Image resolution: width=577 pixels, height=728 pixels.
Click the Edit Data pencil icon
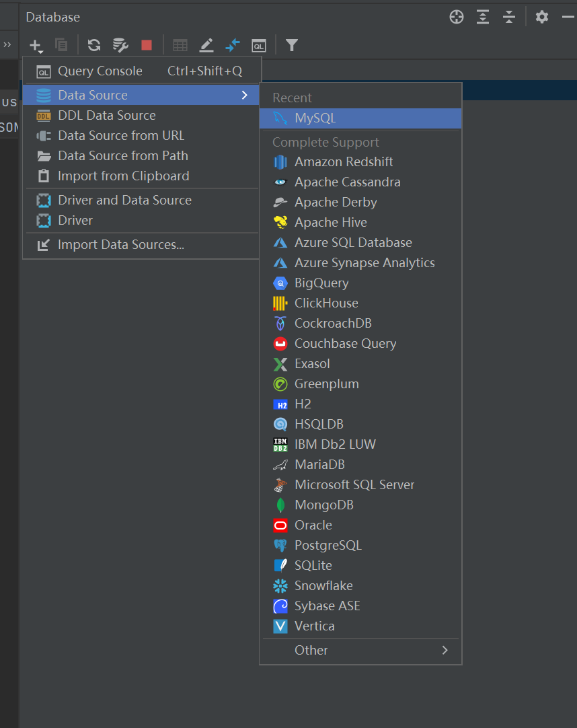pyautogui.click(x=206, y=45)
